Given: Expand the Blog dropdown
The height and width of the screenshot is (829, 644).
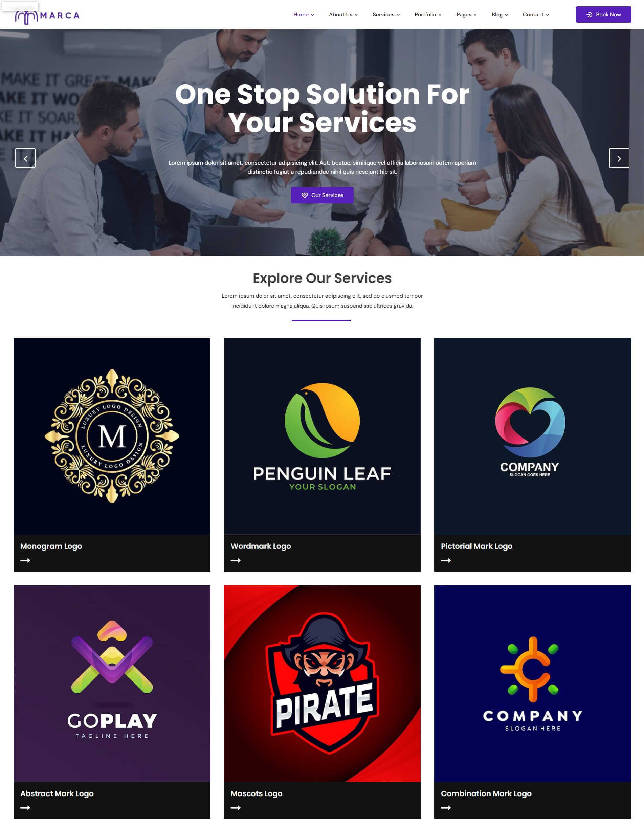Looking at the screenshot, I should pos(499,15).
